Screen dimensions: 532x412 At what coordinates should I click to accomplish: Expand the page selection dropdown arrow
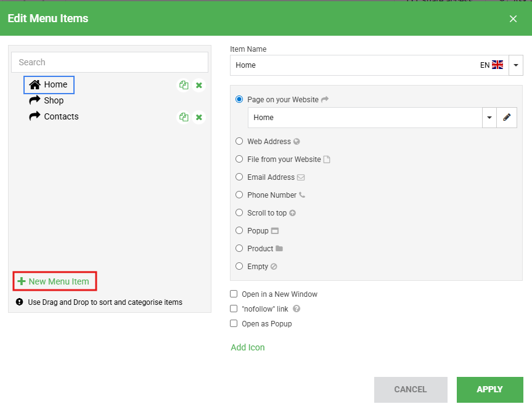coord(489,118)
